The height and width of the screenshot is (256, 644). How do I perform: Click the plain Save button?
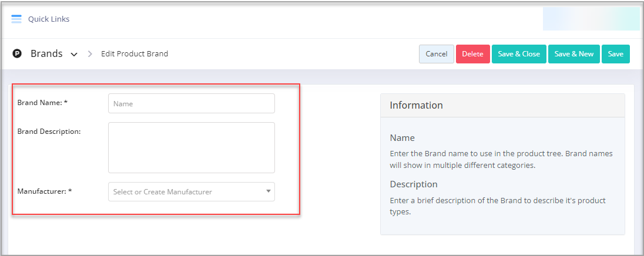[x=616, y=54]
